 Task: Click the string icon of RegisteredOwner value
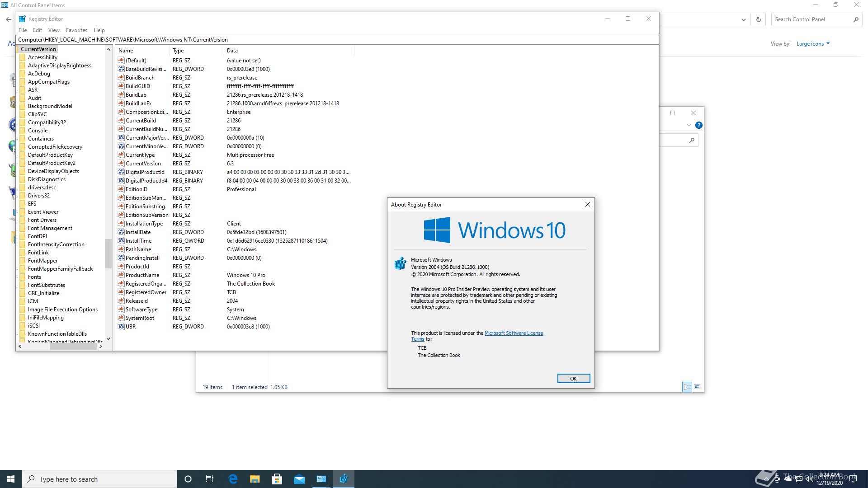(x=121, y=292)
